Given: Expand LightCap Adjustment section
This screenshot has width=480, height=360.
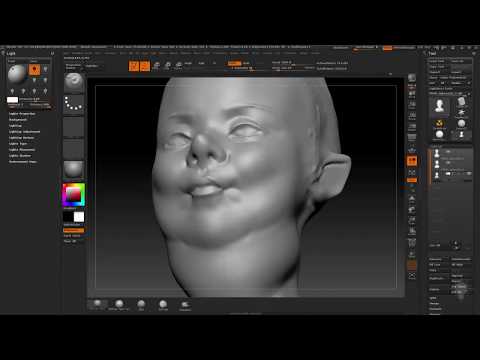Looking at the screenshot, I should pyautogui.click(x=24, y=132).
